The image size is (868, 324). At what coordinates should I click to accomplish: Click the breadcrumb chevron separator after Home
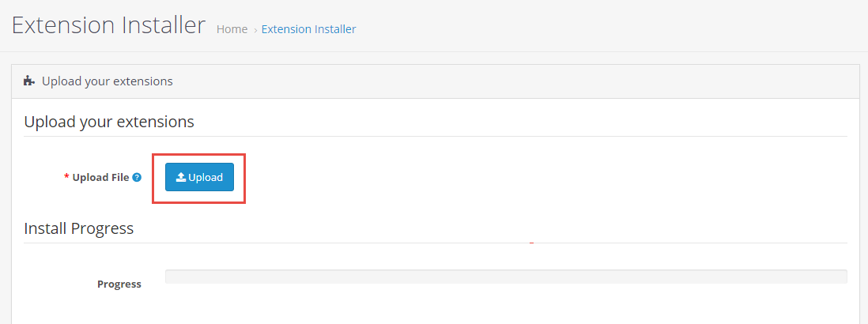[255, 30]
